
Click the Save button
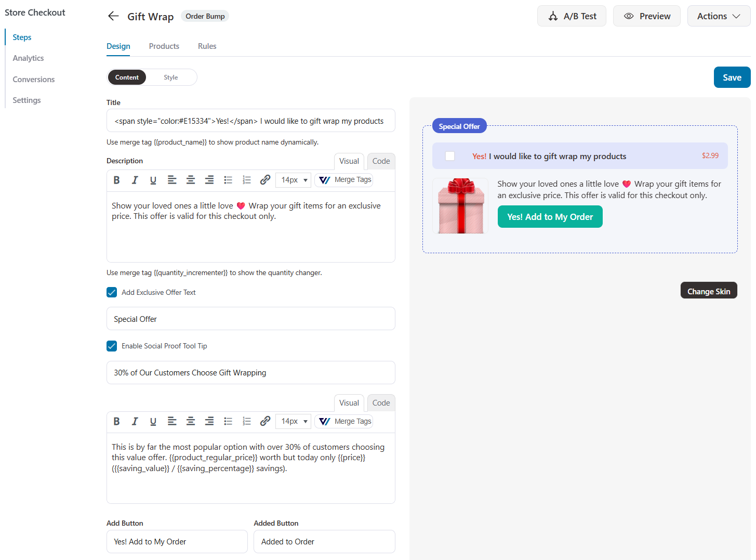732,77
